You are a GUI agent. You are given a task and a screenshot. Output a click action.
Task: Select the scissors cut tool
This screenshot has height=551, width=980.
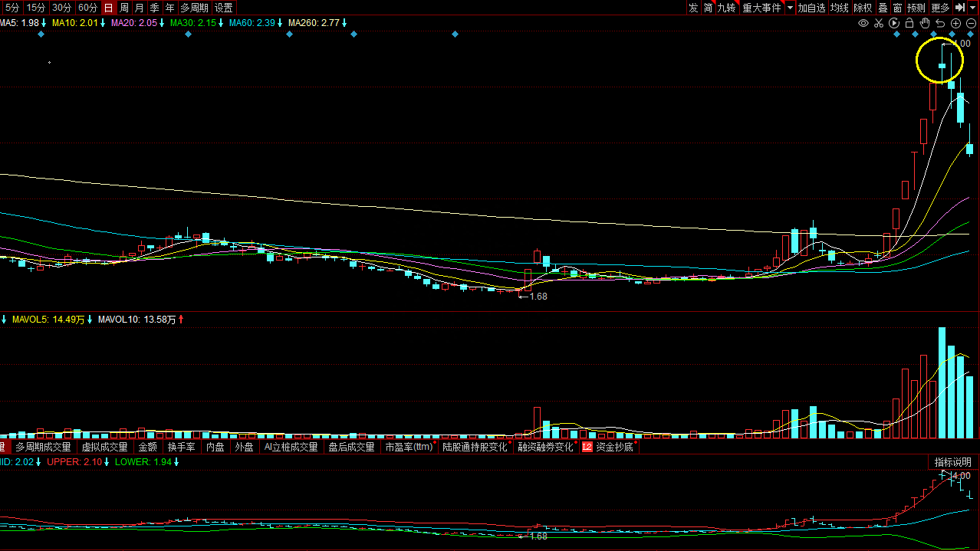pyautogui.click(x=879, y=23)
